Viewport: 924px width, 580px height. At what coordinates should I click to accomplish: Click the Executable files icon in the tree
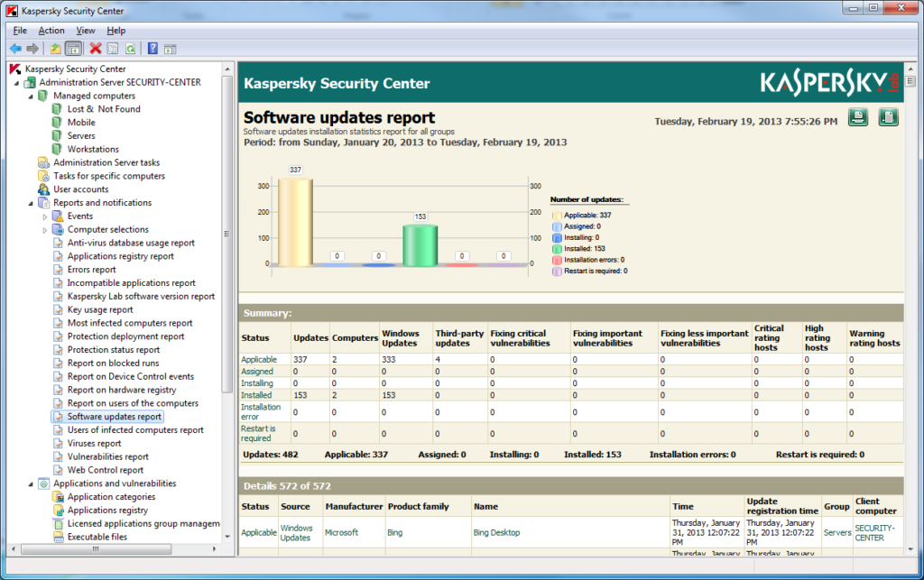[x=58, y=537]
